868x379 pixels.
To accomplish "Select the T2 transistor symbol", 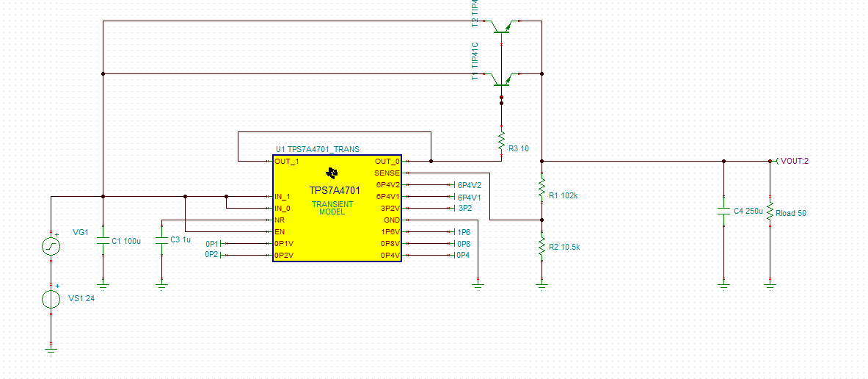I will point(501,28).
